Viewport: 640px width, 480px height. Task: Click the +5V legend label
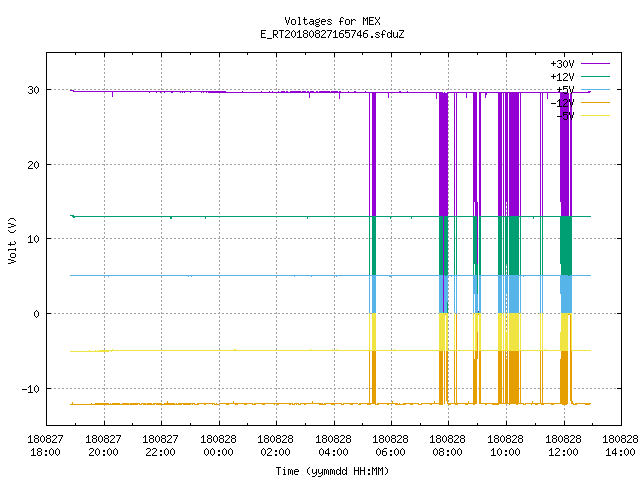565,90
